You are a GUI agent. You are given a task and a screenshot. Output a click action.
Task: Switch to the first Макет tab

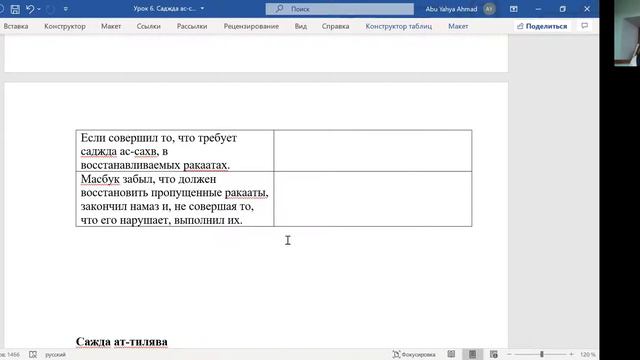[111, 26]
